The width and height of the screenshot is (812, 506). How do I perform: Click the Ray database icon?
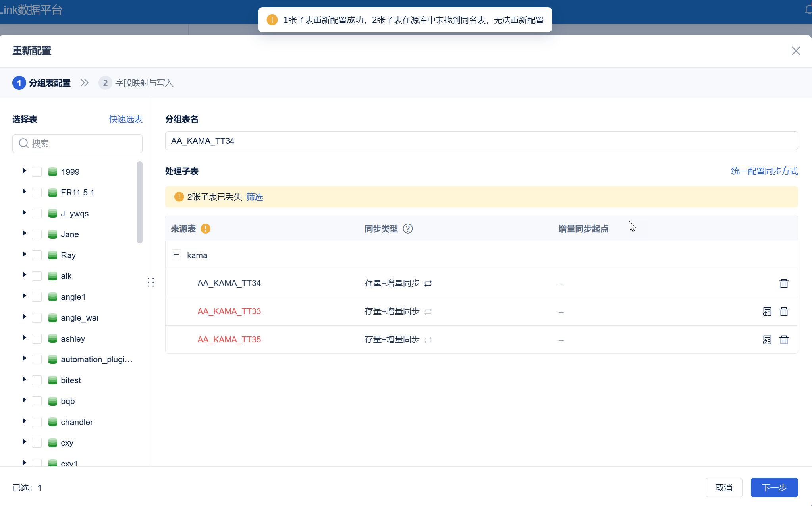52,255
